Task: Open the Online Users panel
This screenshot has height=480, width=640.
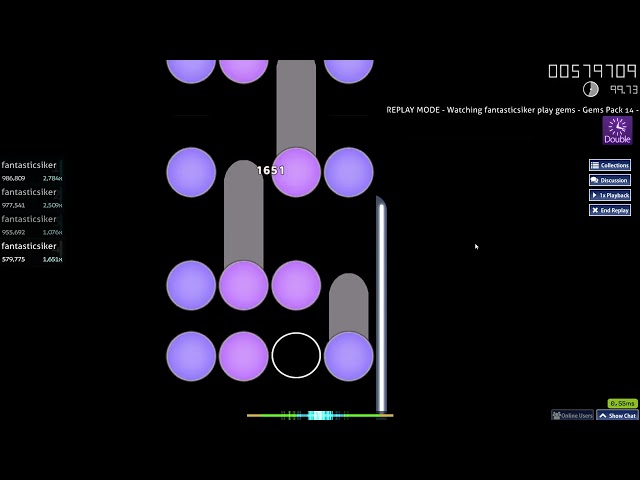Action: pyautogui.click(x=573, y=416)
